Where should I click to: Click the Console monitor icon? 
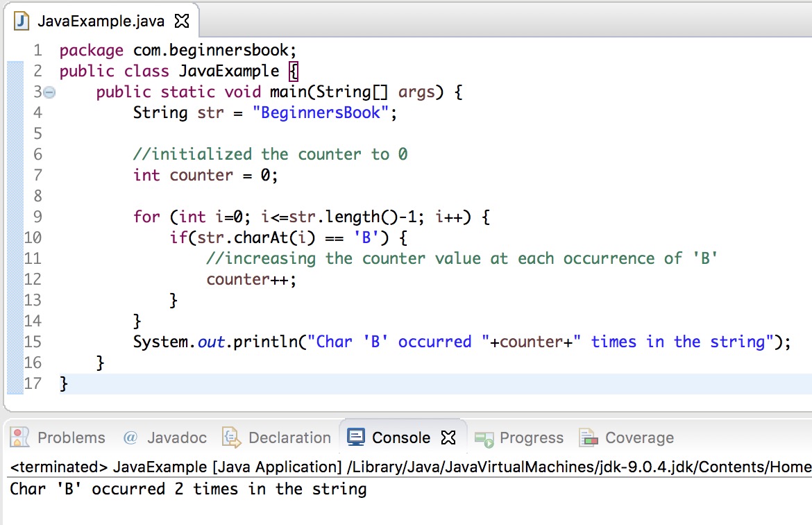pyautogui.click(x=356, y=437)
